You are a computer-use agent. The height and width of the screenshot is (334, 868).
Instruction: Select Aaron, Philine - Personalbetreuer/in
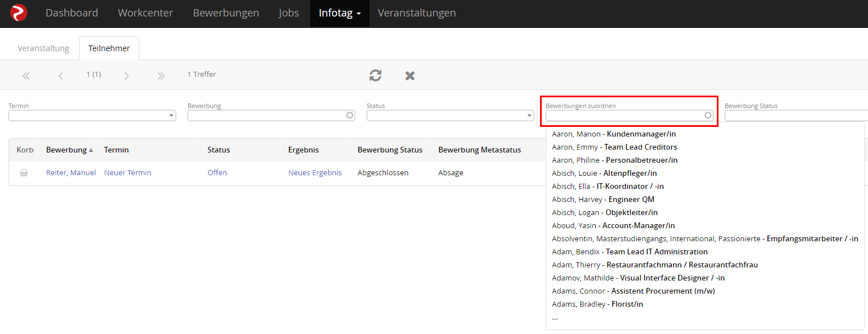[614, 160]
